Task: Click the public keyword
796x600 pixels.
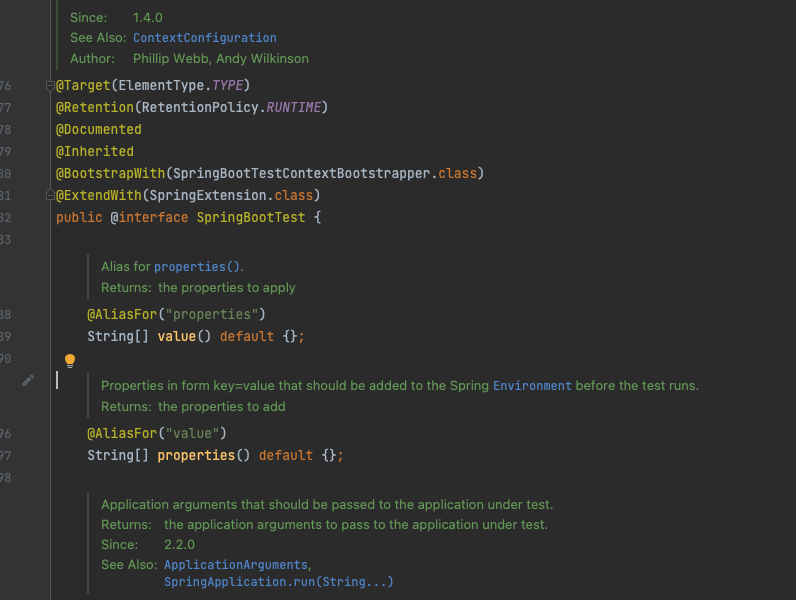Action: [x=79, y=218]
